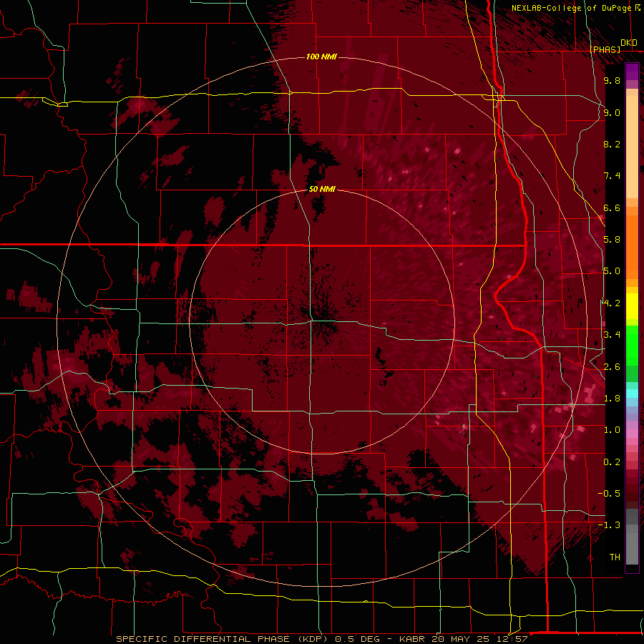Click the 9.8 value on the scale
This screenshot has width=644, height=644.
pyautogui.click(x=612, y=80)
